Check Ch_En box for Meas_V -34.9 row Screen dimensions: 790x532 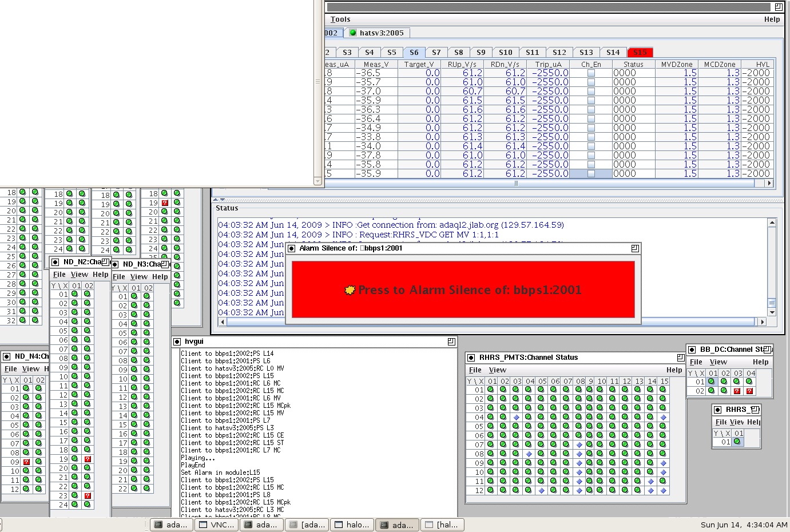(591, 128)
